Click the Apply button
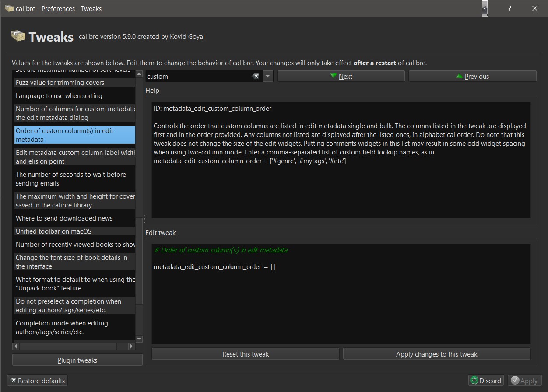Image resolution: width=548 pixels, height=392 pixels. click(x=524, y=381)
